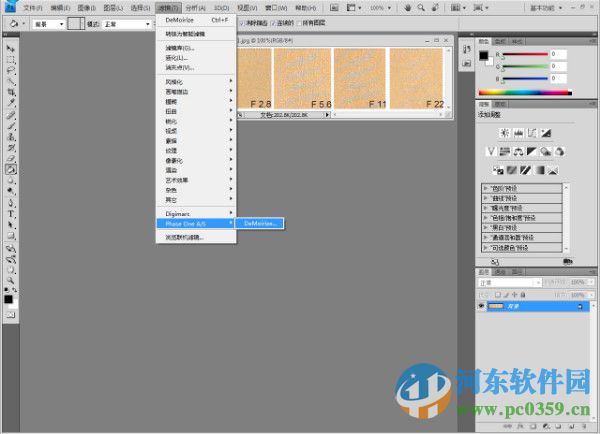Open the Digimarc filter submenu
Viewport: 600px width, 434px height.
pyautogui.click(x=196, y=214)
